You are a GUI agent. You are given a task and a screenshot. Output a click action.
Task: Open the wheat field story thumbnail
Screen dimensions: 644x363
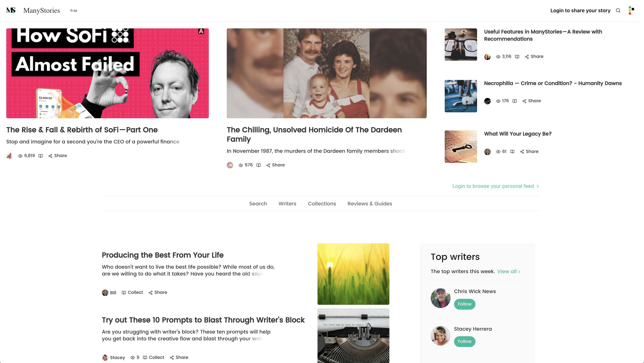pos(353,274)
